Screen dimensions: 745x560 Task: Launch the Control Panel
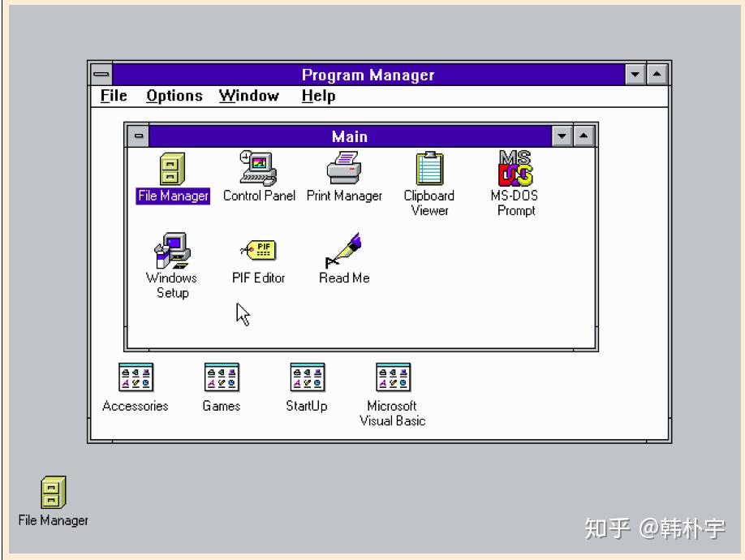pos(259,169)
